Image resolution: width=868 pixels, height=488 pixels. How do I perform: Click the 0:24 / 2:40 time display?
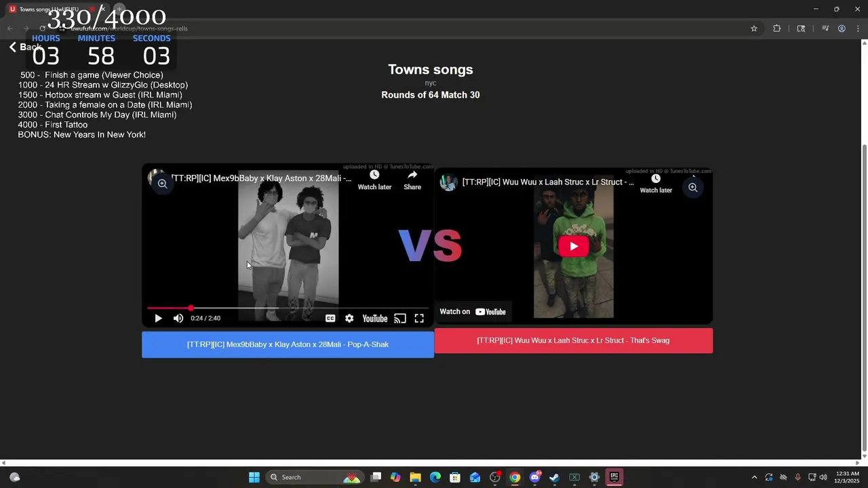click(x=205, y=319)
